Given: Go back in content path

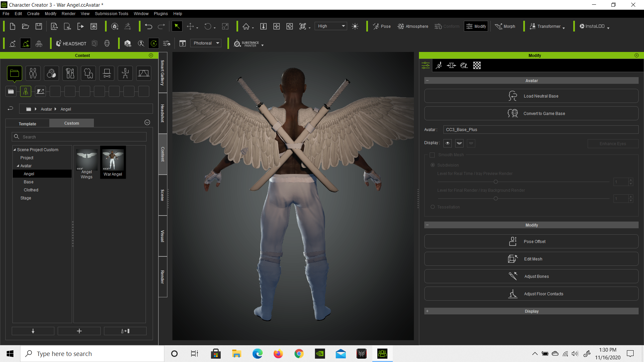Looking at the screenshot, I should 10,109.
